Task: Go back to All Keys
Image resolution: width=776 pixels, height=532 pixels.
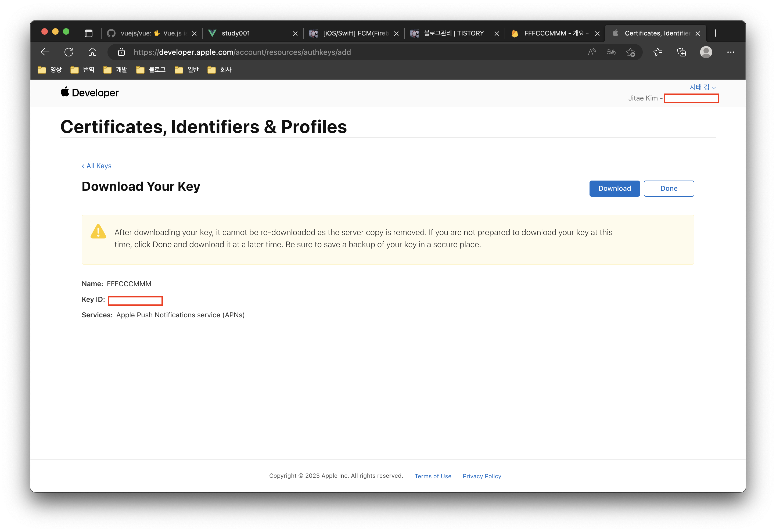Action: tap(96, 166)
